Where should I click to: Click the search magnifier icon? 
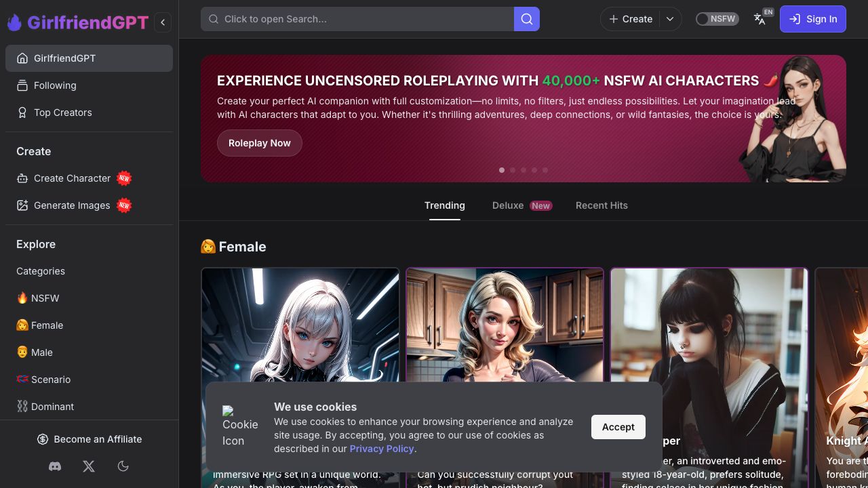coord(527,19)
